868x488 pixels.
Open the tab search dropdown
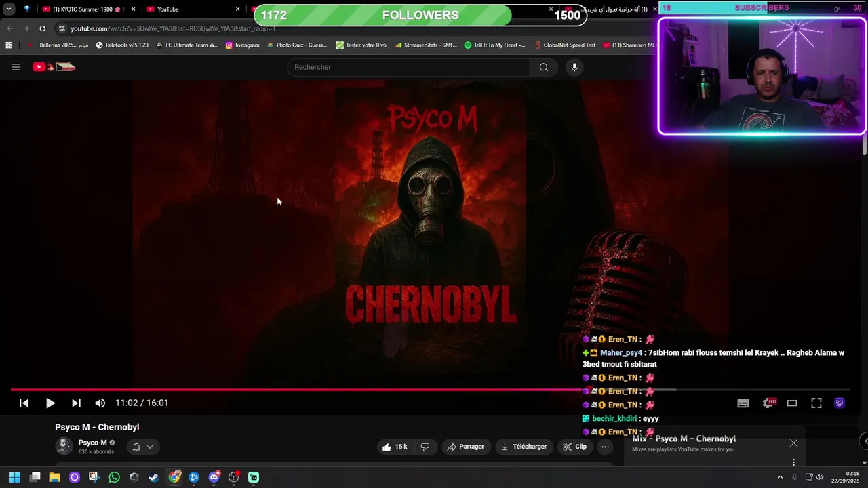[9, 9]
